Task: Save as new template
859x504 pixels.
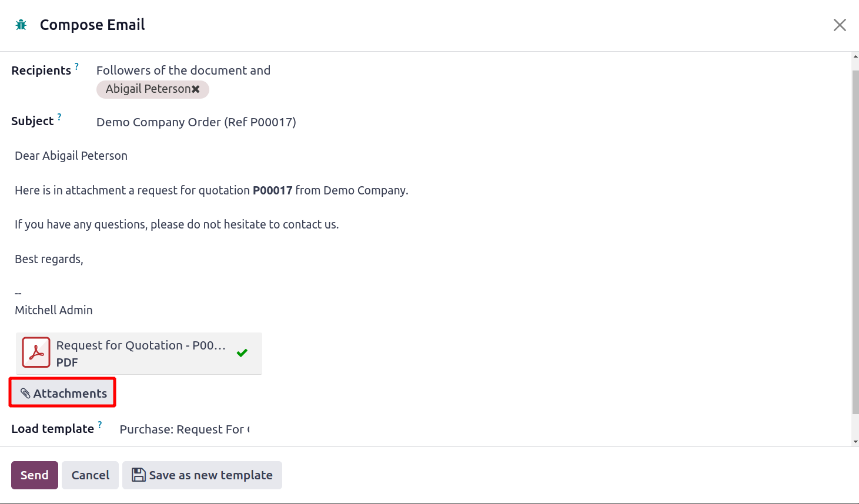Action: 202,475
